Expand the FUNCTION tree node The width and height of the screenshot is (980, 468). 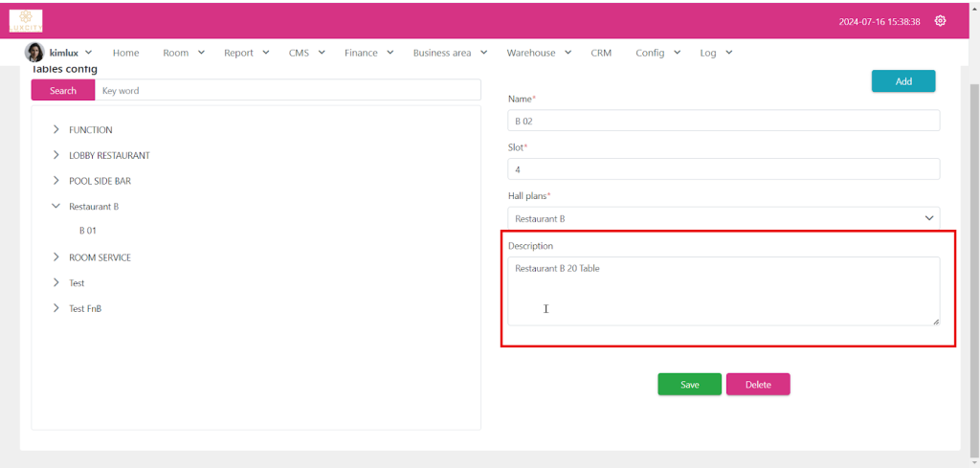pyautogui.click(x=56, y=129)
